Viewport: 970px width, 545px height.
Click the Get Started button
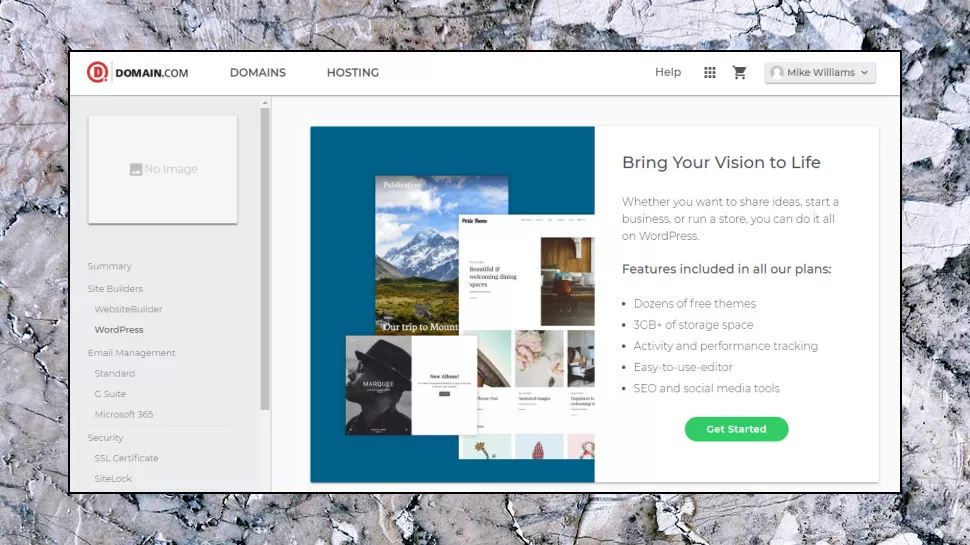[736, 429]
